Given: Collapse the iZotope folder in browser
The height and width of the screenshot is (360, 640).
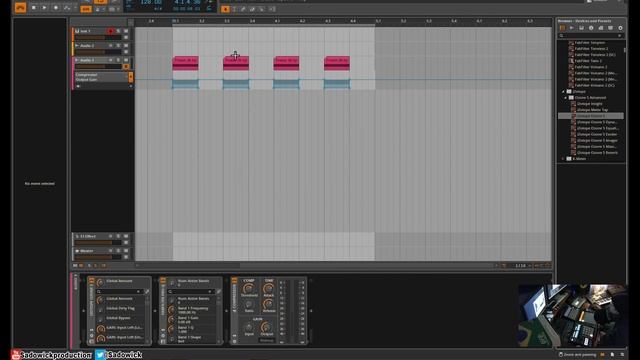Looking at the screenshot, I should coord(563,92).
